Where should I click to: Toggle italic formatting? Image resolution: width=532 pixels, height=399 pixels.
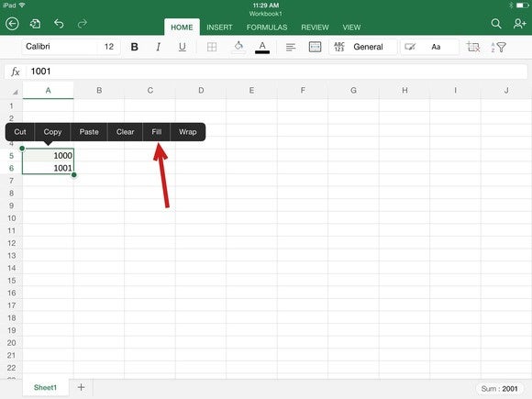coord(158,47)
